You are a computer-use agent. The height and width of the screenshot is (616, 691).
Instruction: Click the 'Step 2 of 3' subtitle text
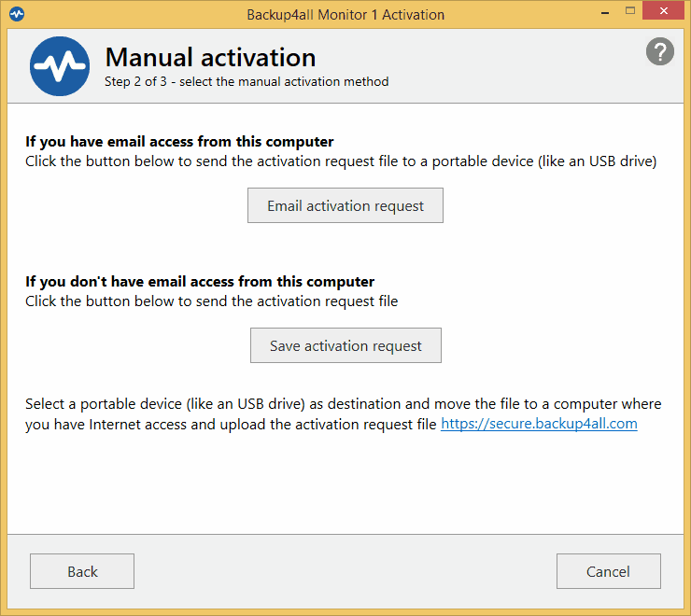pyautogui.click(x=247, y=82)
